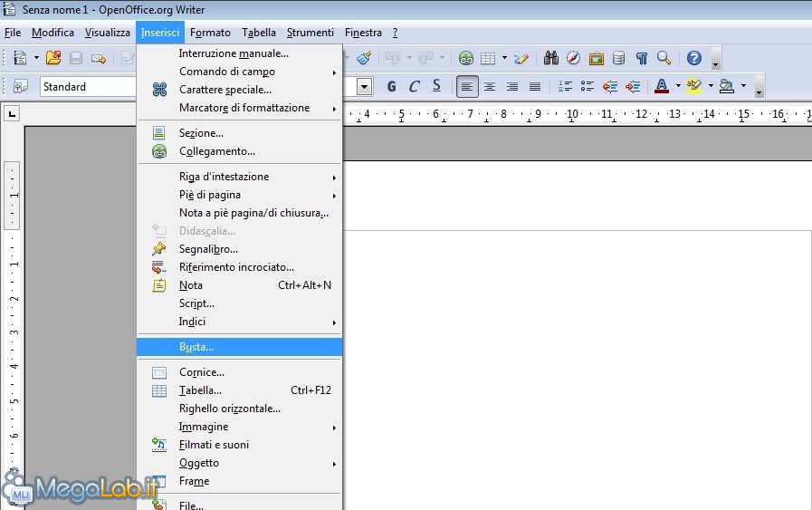Image resolution: width=812 pixels, height=510 pixels.
Task: Open the new document type dropdown arrow
Action: pyautogui.click(x=36, y=58)
